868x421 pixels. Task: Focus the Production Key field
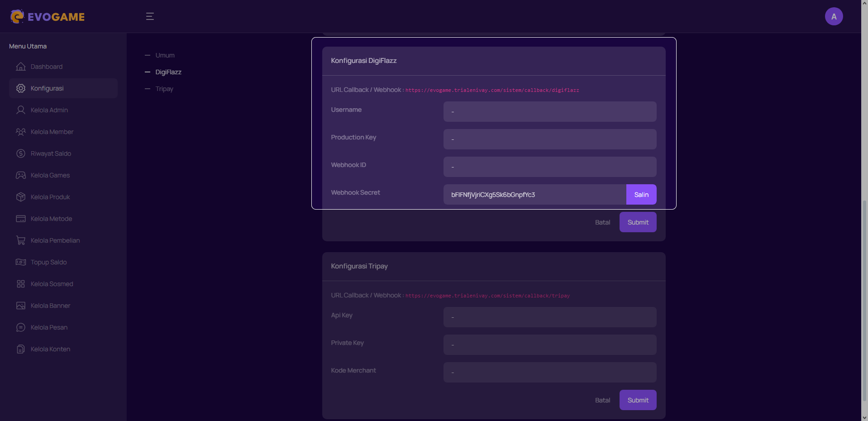pyautogui.click(x=550, y=139)
